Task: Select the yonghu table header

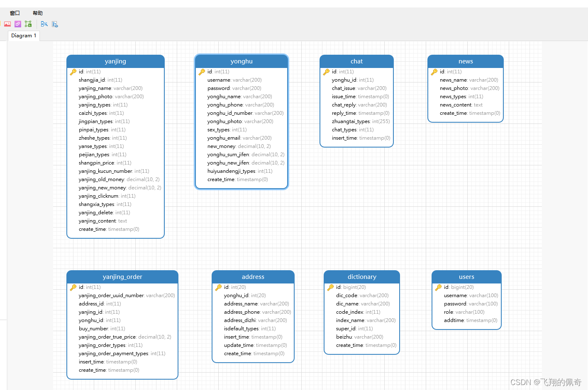Action: tap(242, 61)
